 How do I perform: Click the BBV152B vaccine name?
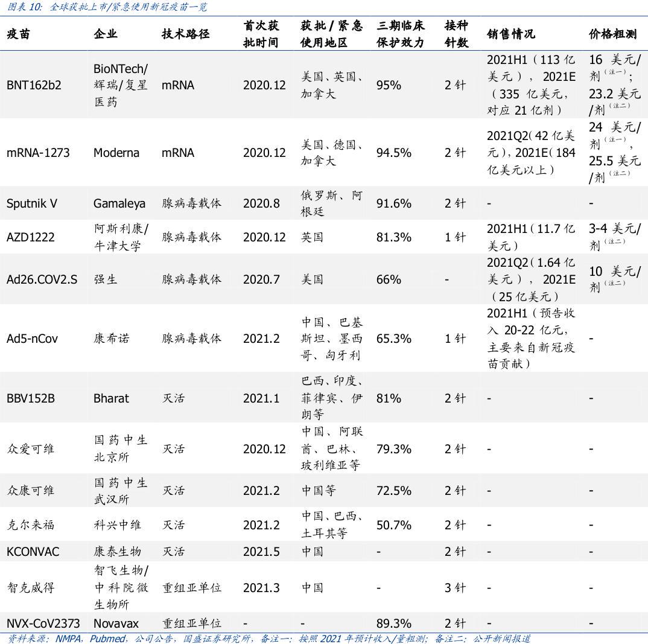click(x=31, y=398)
